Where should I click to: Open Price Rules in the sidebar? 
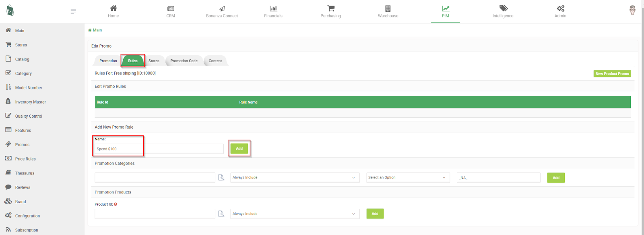pyautogui.click(x=25, y=159)
